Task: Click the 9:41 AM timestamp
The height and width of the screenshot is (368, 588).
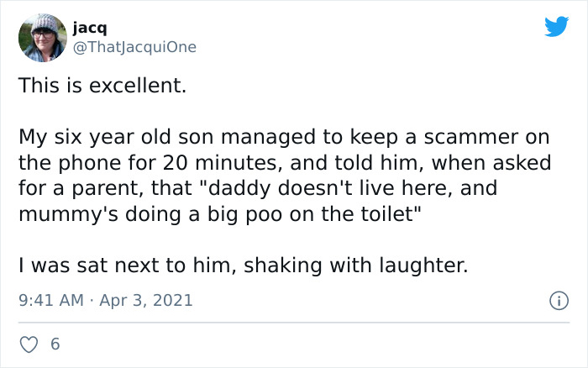Action: (50, 300)
